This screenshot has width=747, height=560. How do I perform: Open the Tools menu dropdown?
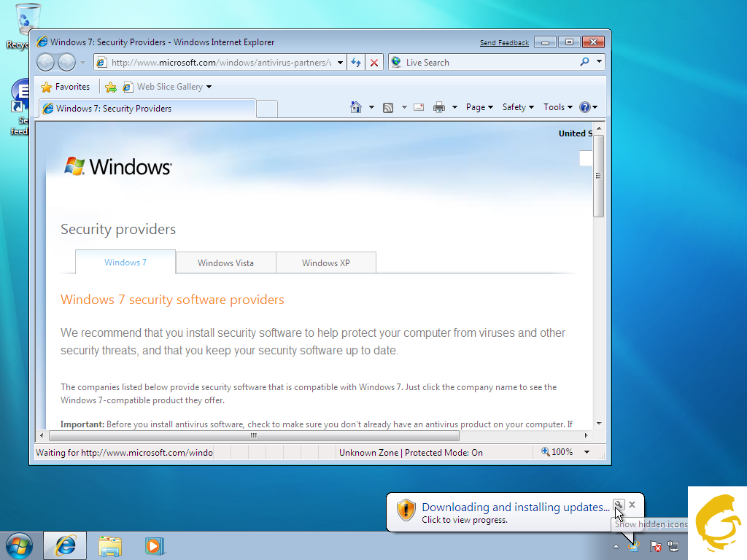[558, 107]
